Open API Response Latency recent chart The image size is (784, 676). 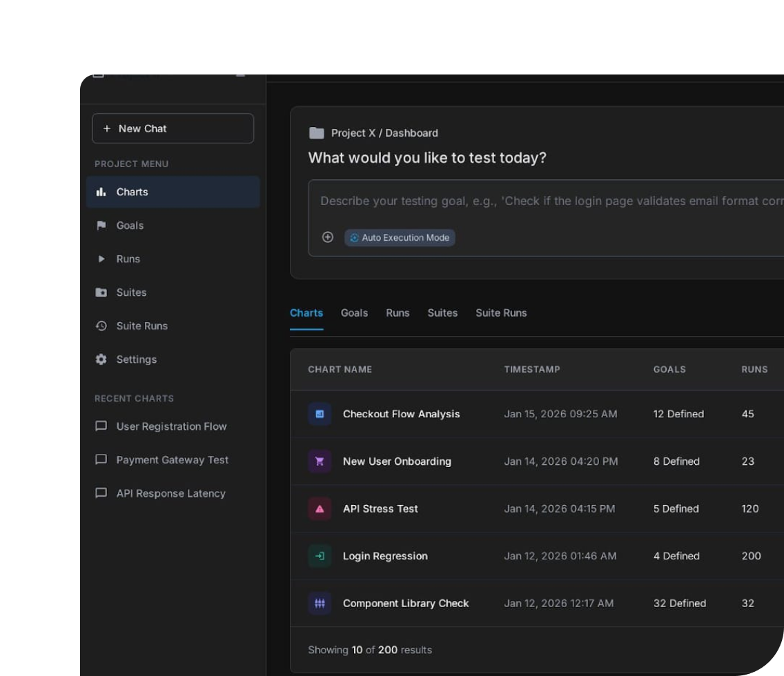[170, 493]
